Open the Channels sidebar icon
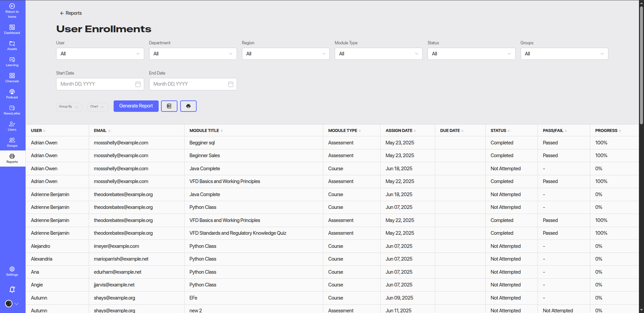Viewport: 644px width, 313px height. (12, 78)
